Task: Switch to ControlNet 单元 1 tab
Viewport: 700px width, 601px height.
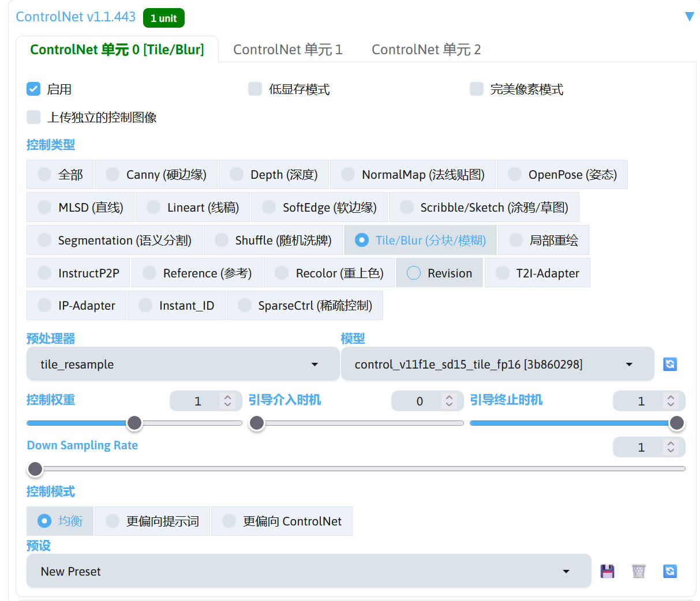Action: coord(287,50)
